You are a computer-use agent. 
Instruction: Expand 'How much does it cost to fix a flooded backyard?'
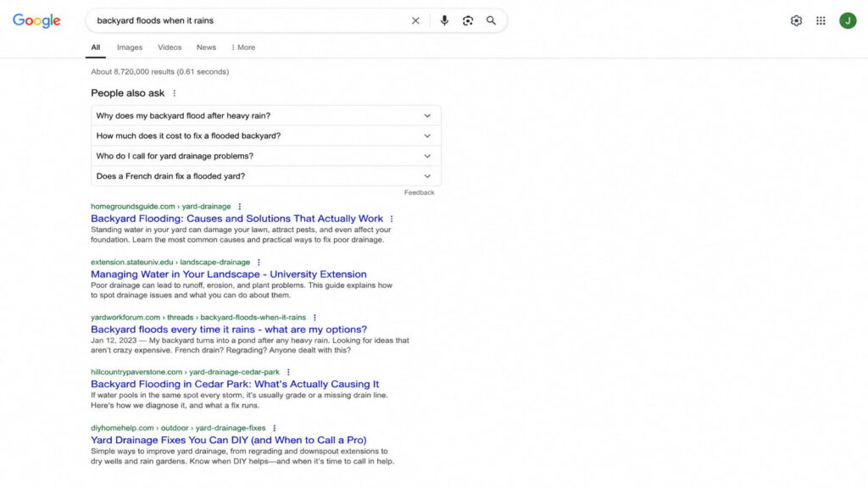point(265,136)
